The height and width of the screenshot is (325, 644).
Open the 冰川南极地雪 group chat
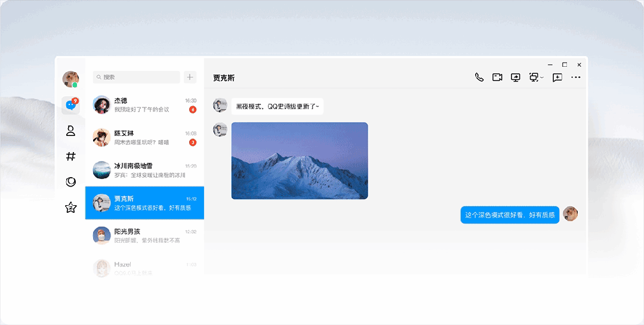pyautogui.click(x=144, y=171)
